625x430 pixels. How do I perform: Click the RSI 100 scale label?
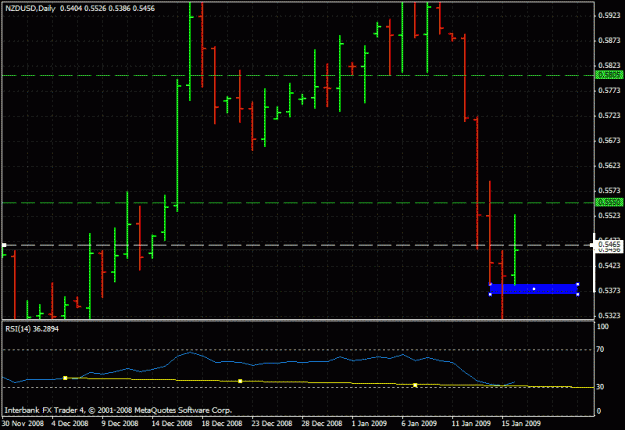(602, 326)
